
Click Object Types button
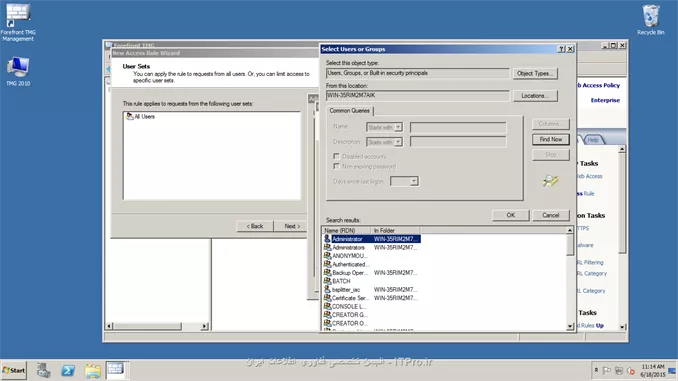click(x=535, y=74)
